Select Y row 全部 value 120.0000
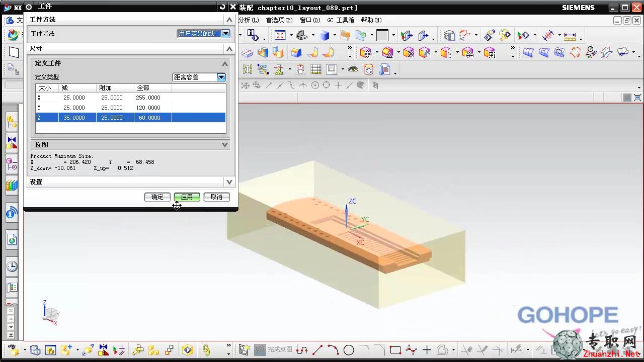 click(148, 108)
